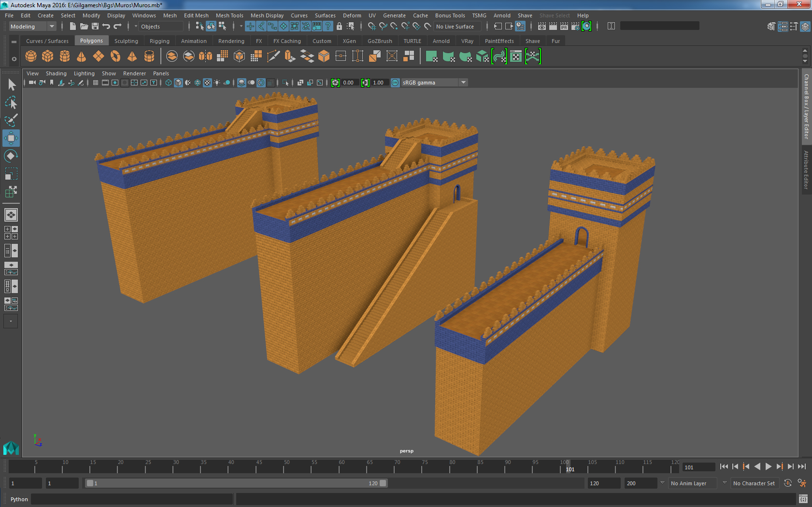This screenshot has height=507, width=812.
Task: Open the Mesh Tools menu
Action: tap(229, 15)
